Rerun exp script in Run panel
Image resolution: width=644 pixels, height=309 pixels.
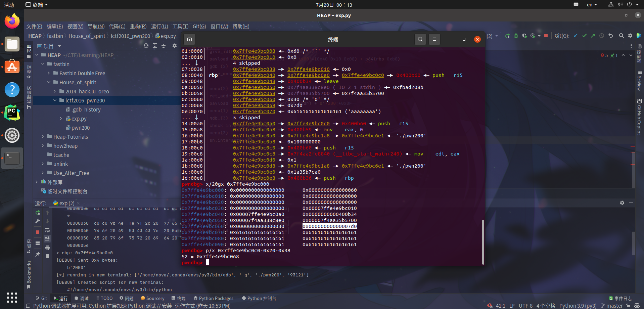tap(38, 213)
